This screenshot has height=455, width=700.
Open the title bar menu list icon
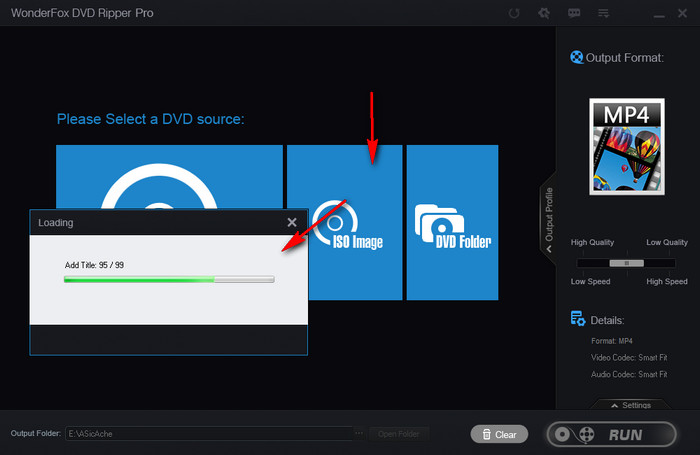point(603,14)
